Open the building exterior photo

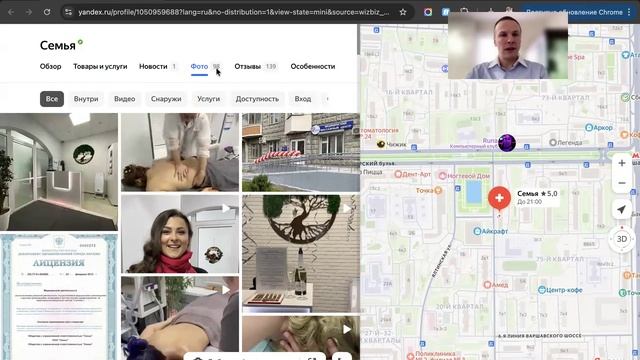click(x=301, y=152)
